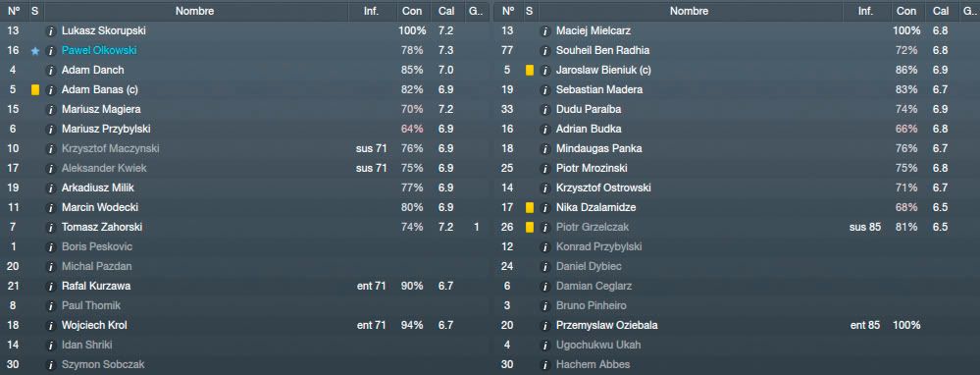Open info icon next to Lukasz Skorupski
The height and width of the screenshot is (375, 980).
click(51, 30)
